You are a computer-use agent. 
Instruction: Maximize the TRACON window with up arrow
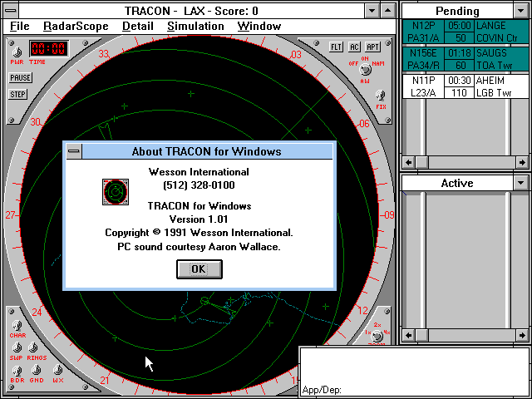388,11
